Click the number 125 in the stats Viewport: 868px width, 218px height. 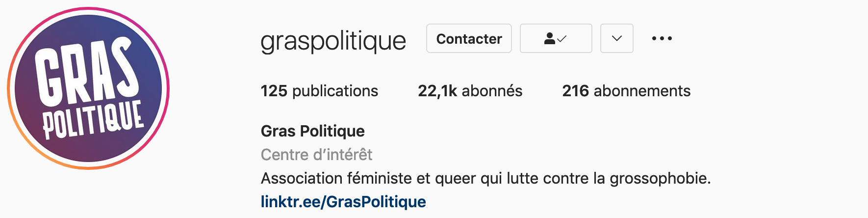pyautogui.click(x=274, y=91)
